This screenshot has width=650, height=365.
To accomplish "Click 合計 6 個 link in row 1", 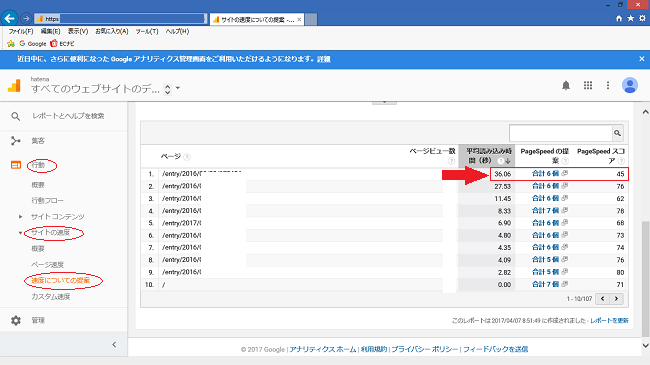I will coord(545,174).
